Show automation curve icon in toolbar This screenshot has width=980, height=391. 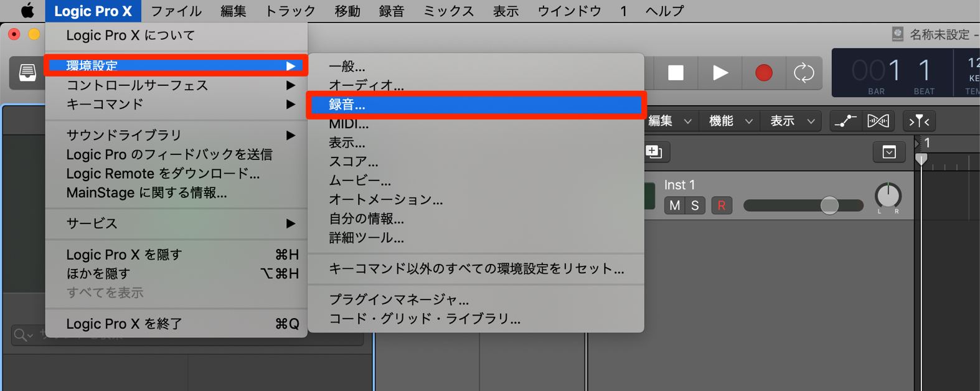click(x=845, y=121)
